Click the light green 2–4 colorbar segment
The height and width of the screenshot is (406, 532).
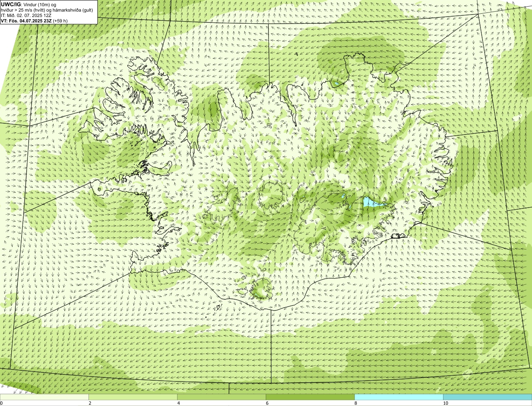(x=133, y=397)
